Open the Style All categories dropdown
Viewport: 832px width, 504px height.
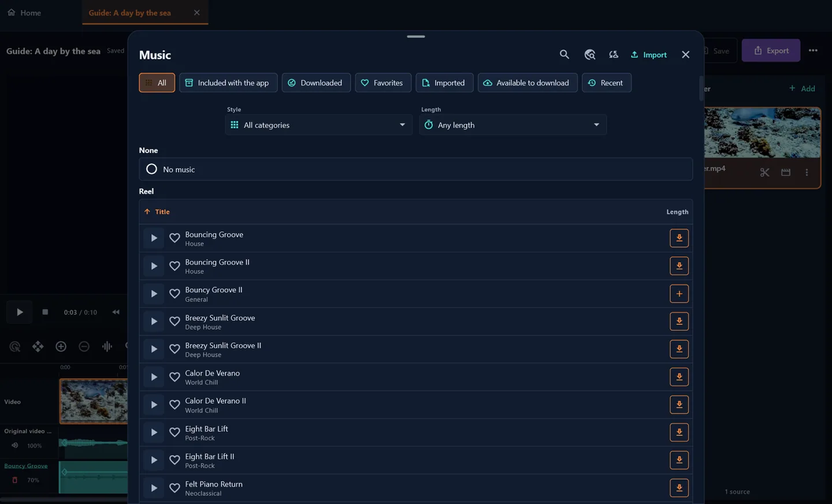point(318,125)
